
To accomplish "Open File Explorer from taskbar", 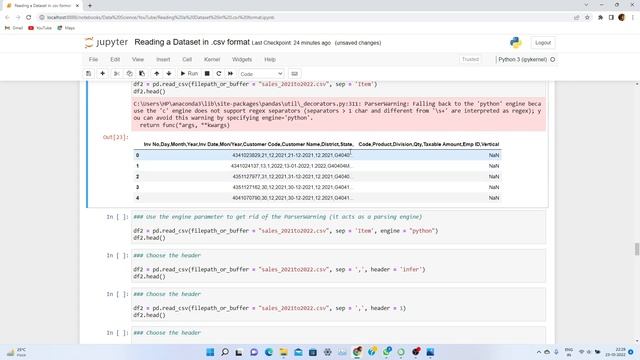I will pos(284,352).
